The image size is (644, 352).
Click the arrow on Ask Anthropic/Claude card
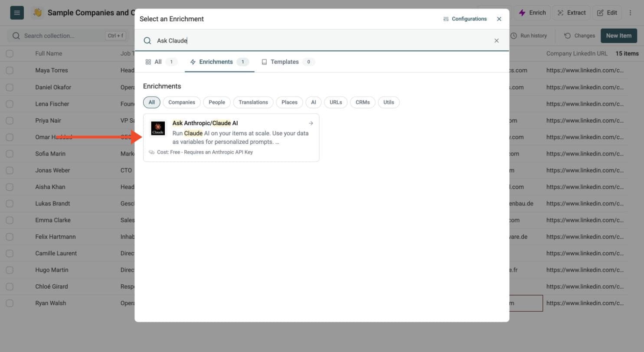tap(311, 123)
